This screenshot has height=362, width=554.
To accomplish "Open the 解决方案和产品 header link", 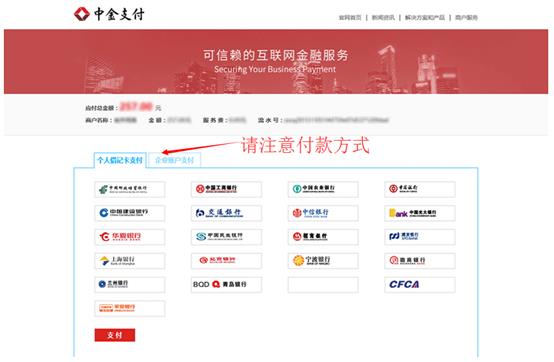I will pyautogui.click(x=425, y=17).
